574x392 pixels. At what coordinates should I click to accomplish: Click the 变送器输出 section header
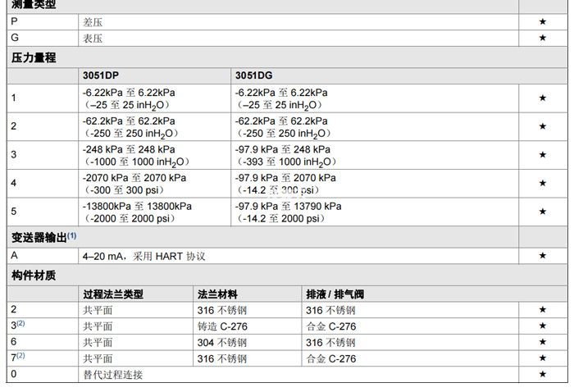point(262,237)
